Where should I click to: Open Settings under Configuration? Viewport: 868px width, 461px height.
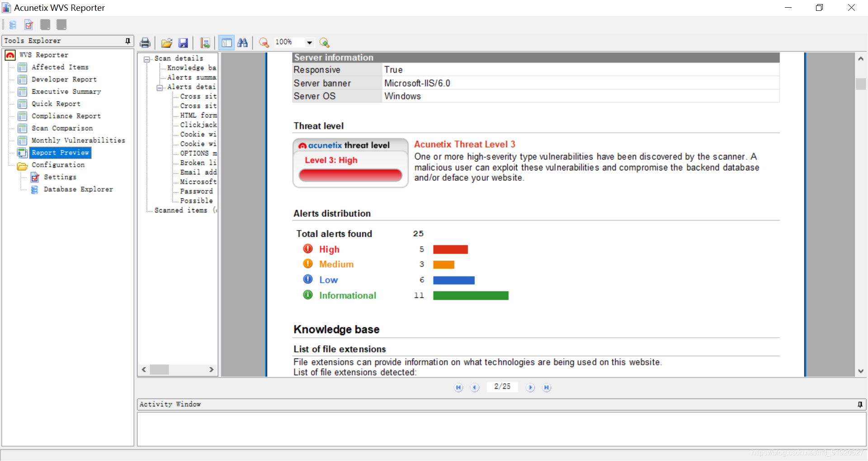(60, 177)
